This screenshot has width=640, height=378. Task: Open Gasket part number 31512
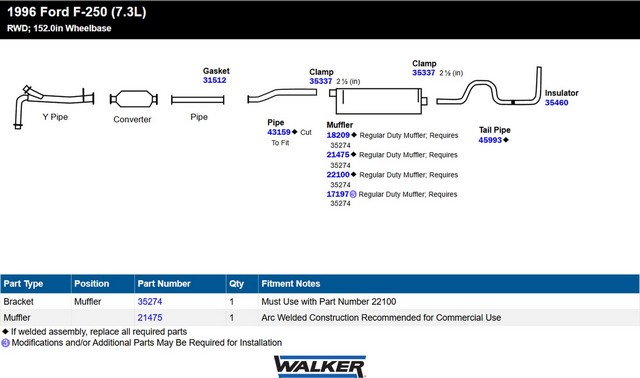coord(215,80)
